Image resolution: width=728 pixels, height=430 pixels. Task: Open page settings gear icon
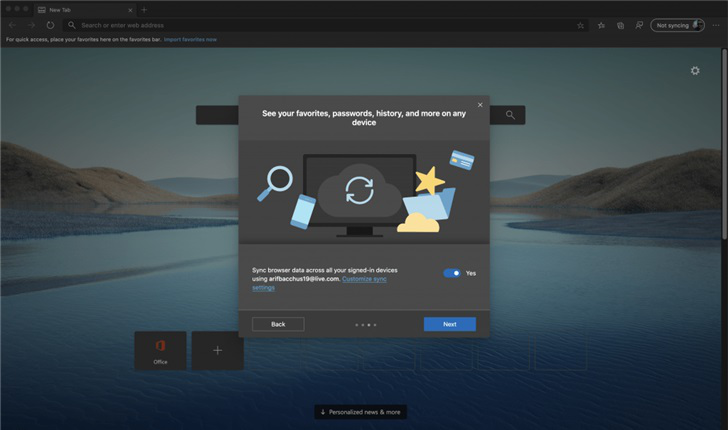(696, 71)
